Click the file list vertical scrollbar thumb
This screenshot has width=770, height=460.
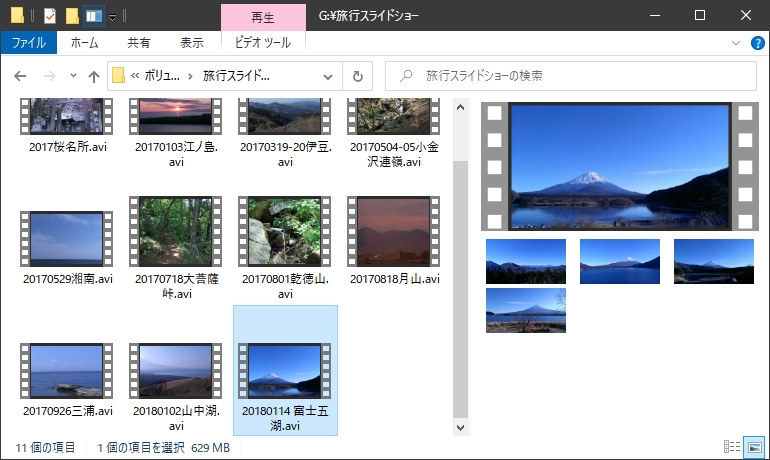pos(460,290)
